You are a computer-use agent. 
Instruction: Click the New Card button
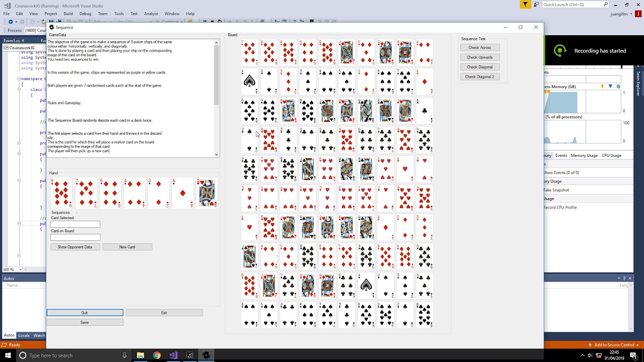(x=127, y=247)
